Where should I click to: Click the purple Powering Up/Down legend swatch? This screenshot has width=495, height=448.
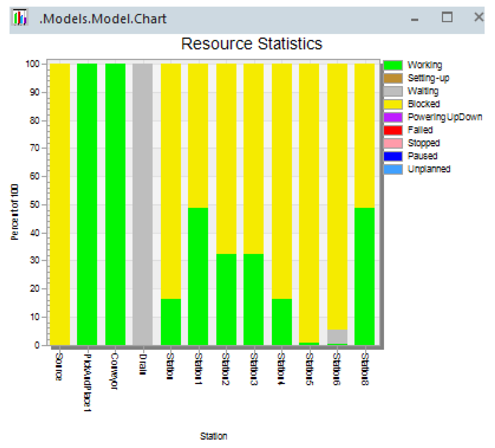tap(393, 117)
